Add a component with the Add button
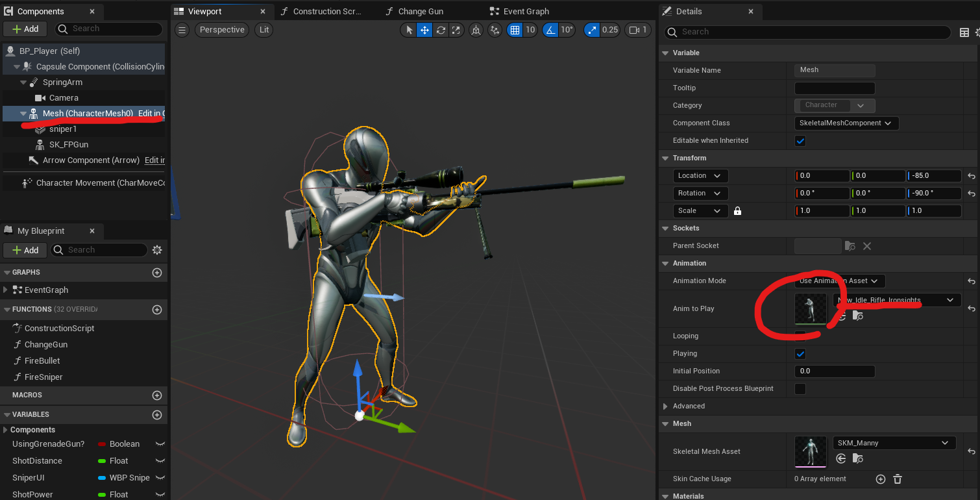The height and width of the screenshot is (500, 980). point(25,29)
